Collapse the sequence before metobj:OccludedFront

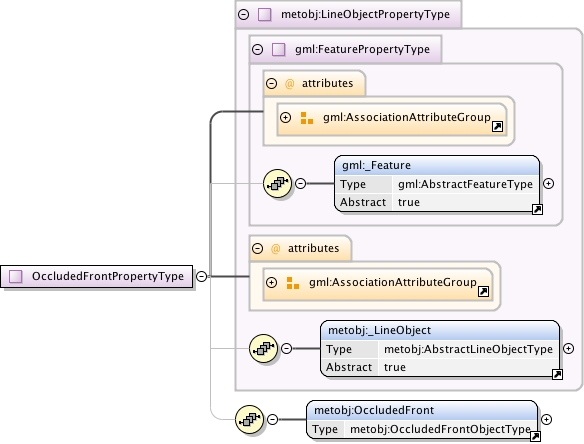coord(273,419)
